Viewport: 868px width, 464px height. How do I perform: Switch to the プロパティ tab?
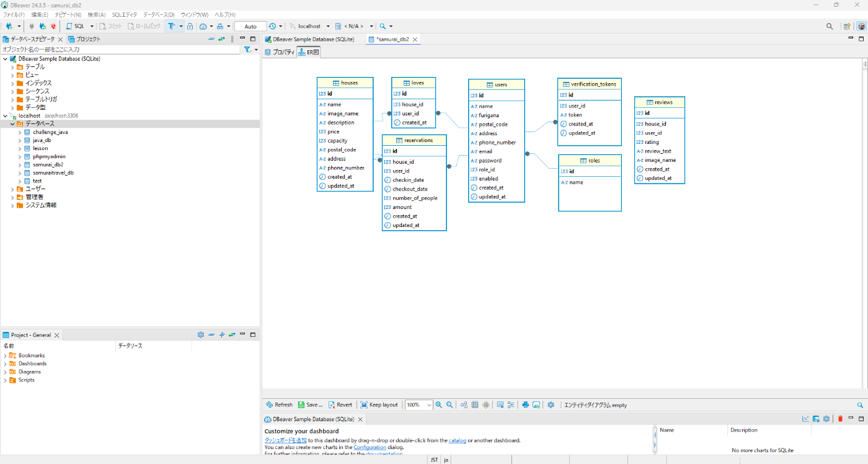(280, 52)
